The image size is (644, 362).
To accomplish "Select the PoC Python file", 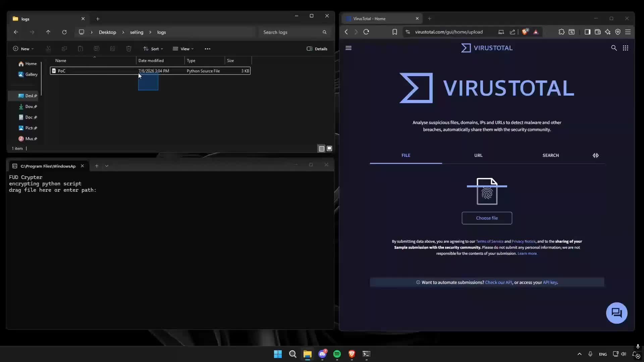I will coord(150,71).
